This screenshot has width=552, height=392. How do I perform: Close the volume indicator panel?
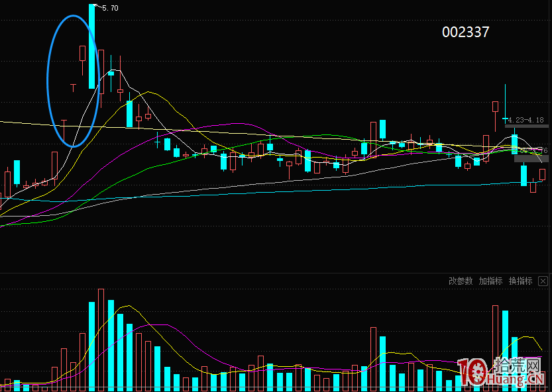point(543,281)
